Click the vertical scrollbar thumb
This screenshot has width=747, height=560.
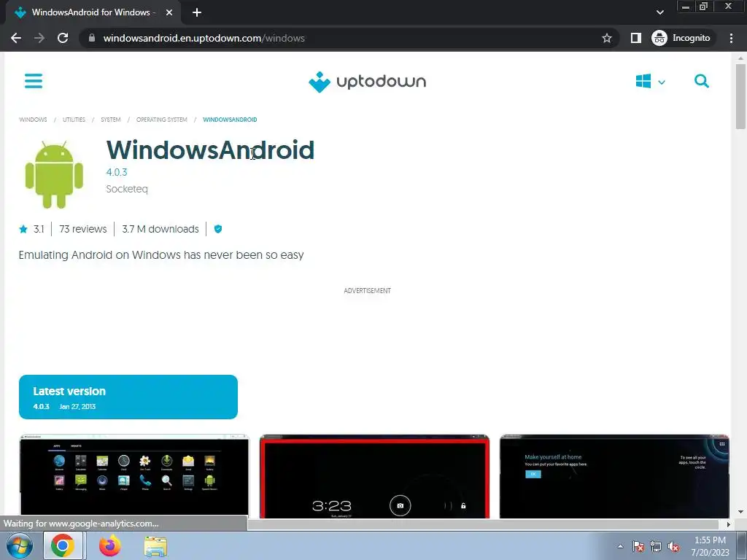(740, 96)
